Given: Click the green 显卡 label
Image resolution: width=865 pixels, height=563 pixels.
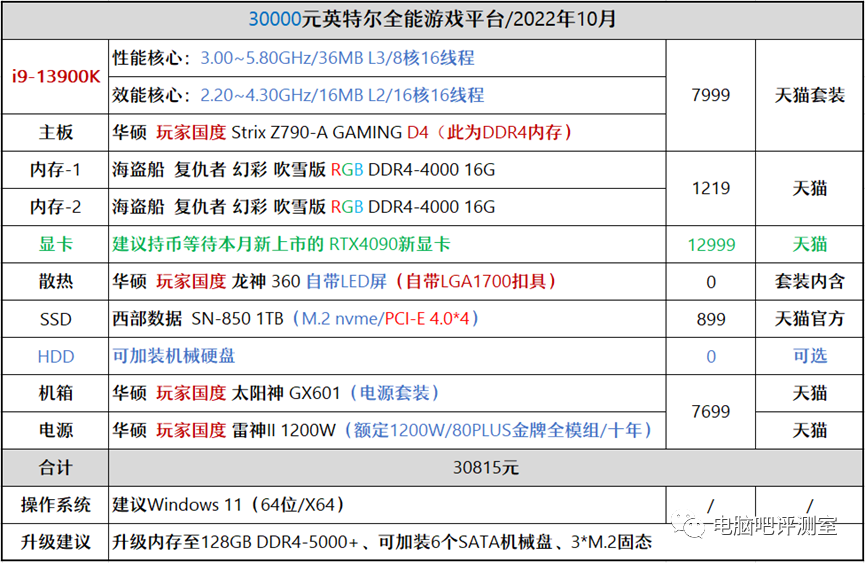Looking at the screenshot, I should (x=55, y=244).
